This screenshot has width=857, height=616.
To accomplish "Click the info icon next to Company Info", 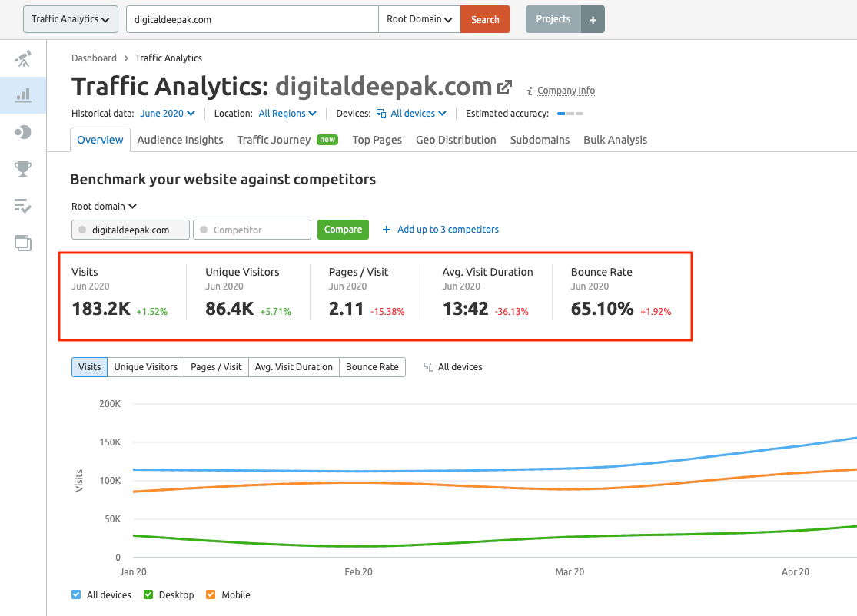I will pos(528,91).
